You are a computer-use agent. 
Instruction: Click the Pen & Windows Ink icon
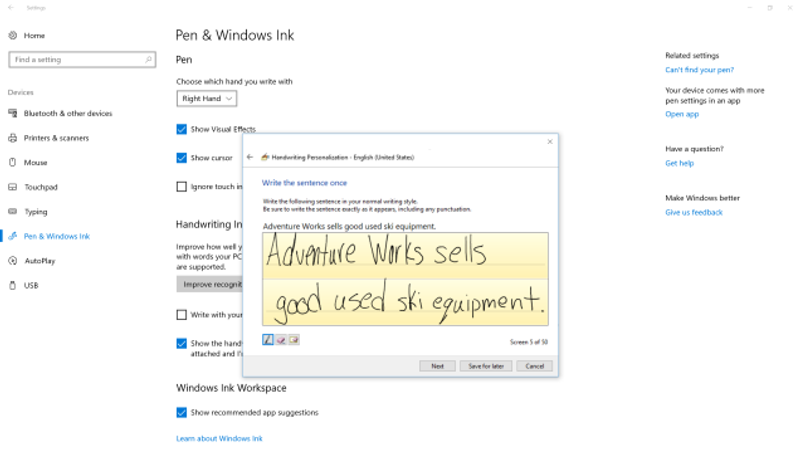(x=13, y=236)
